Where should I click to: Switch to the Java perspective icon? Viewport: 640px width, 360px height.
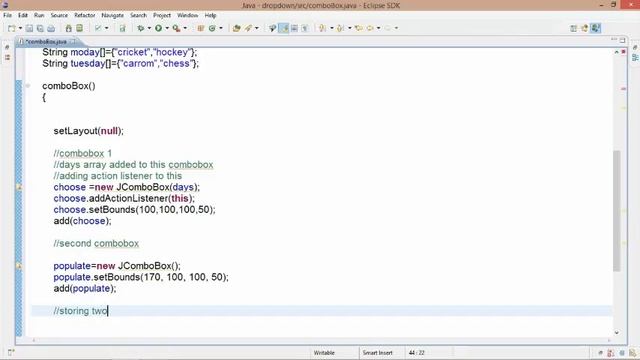coord(584,28)
